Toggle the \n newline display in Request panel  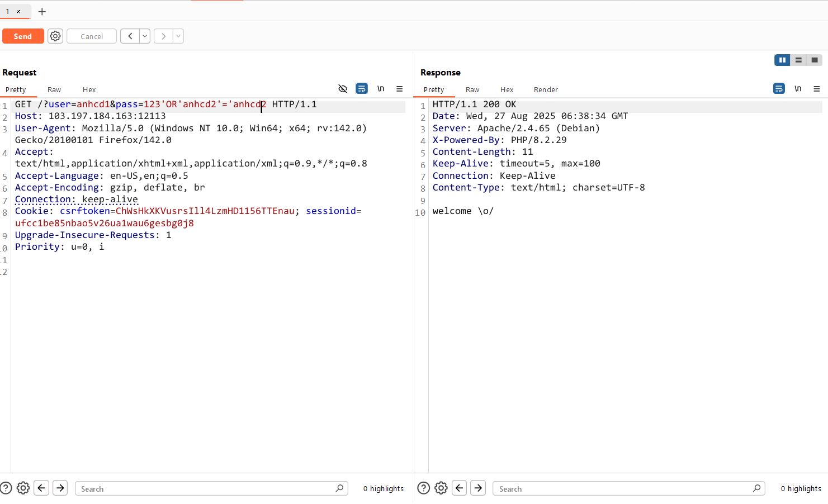point(381,89)
